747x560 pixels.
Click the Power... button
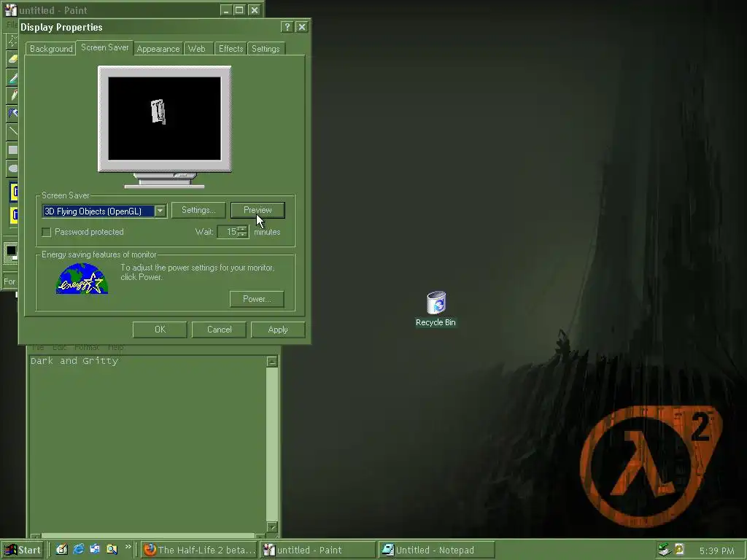pyautogui.click(x=257, y=299)
